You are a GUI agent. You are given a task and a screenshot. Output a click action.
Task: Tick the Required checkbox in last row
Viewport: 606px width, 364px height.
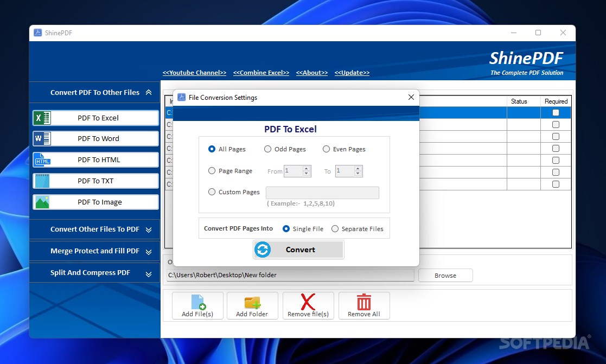(556, 184)
